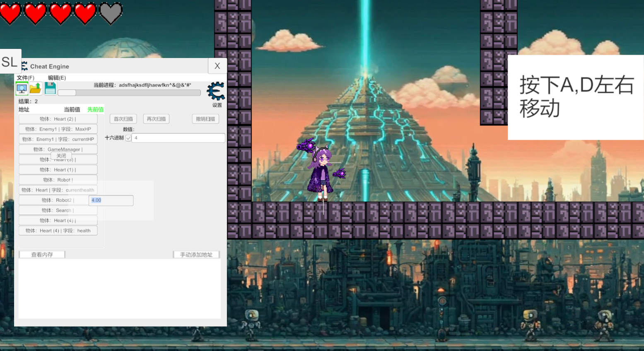Click the 手动添加地址 add address button
Viewport: 644px width, 351px height.
coord(196,254)
